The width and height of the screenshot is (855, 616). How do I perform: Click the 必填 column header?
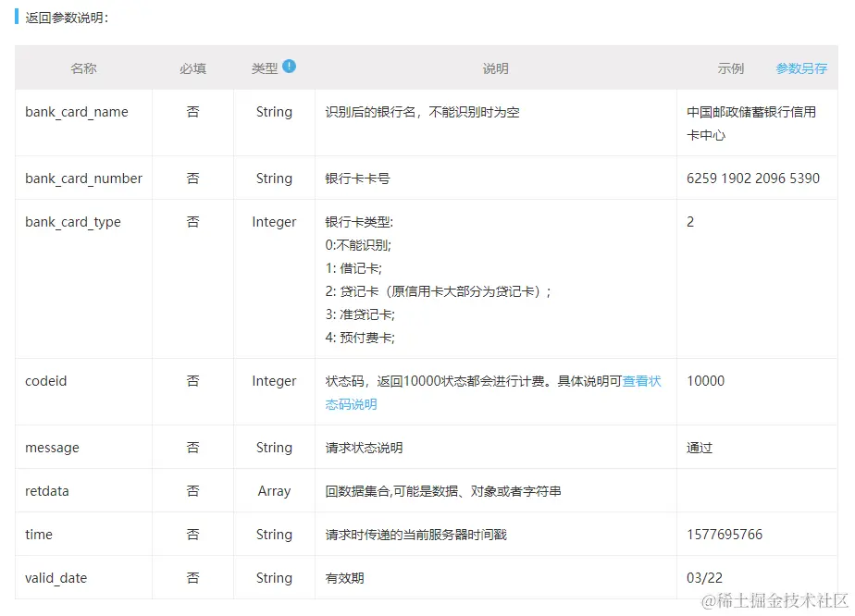[192, 68]
